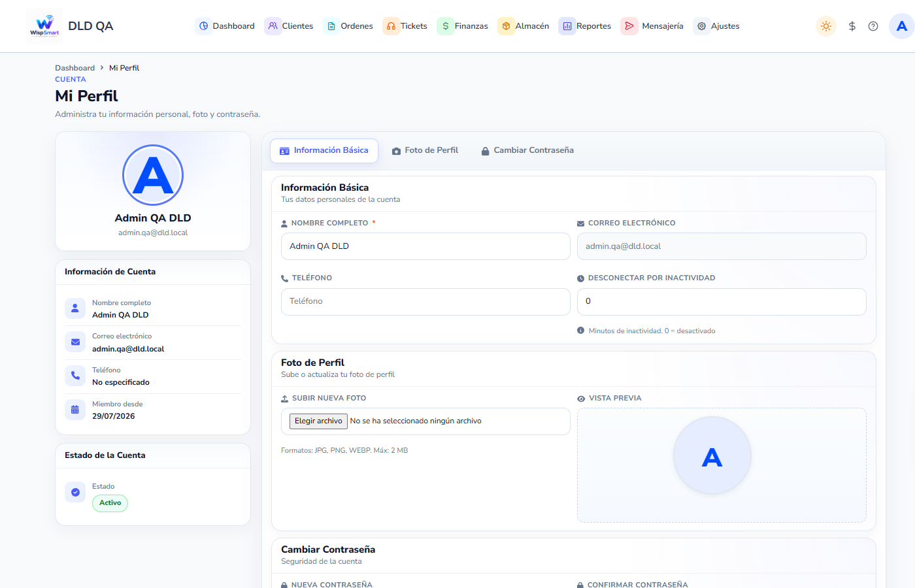The width and height of the screenshot is (915, 588).
Task: Click the DLD QA brand name
Action: [90, 26]
